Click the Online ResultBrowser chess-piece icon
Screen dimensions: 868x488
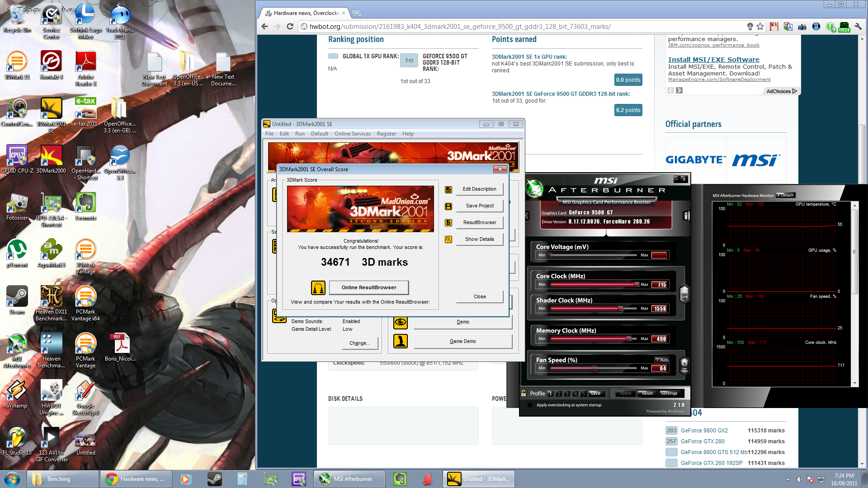(318, 287)
